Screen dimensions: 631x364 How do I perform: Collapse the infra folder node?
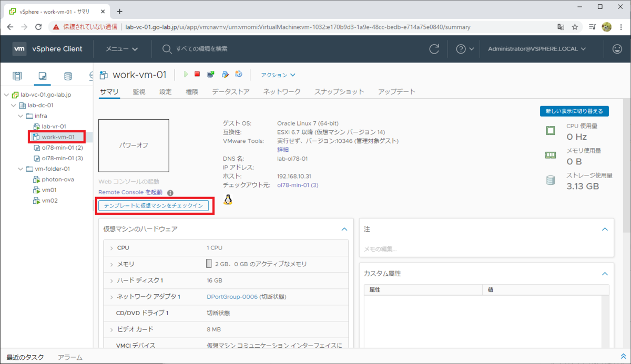[21, 116]
